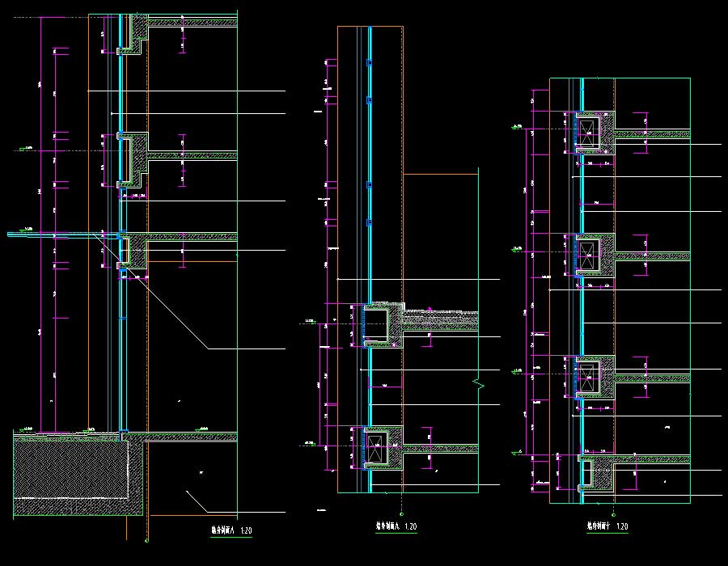Select the title text 墙身剖面十 1:20
728x566 pixels.
(607, 526)
